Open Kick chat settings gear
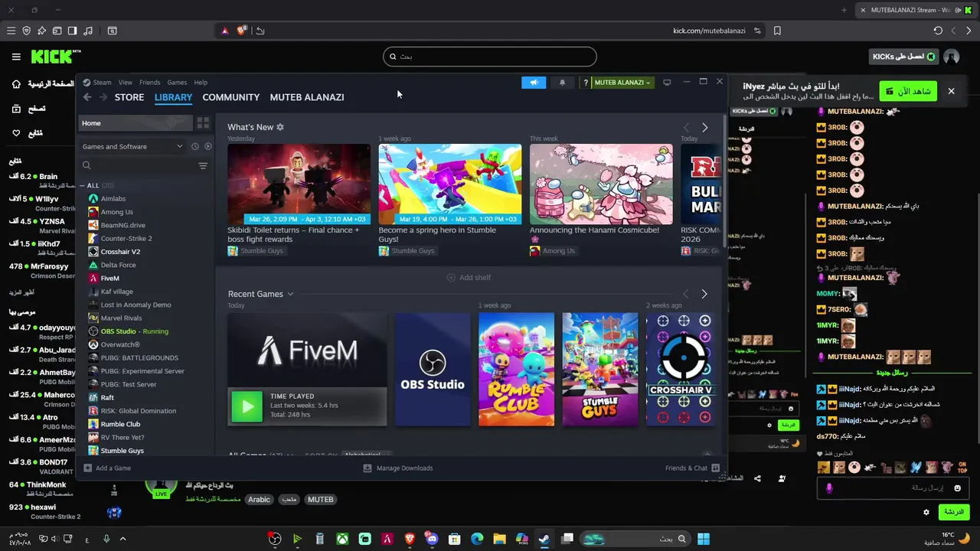The image size is (980, 551). (x=926, y=512)
